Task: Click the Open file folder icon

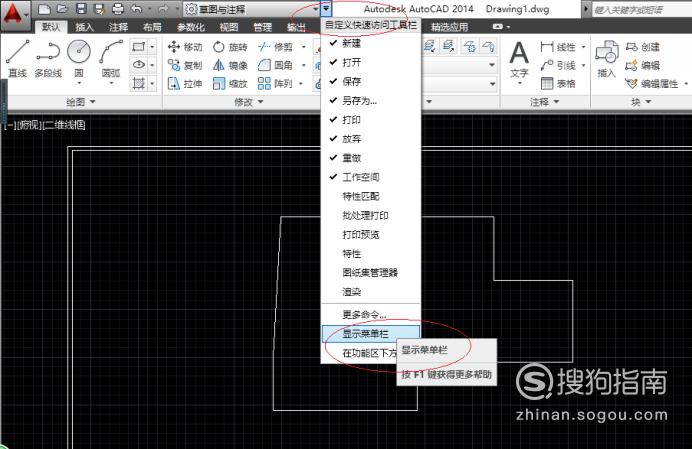Action: coord(62,8)
